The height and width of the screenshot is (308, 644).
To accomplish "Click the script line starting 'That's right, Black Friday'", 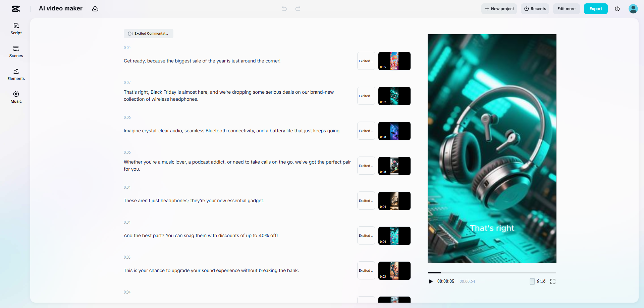I will coord(229,96).
